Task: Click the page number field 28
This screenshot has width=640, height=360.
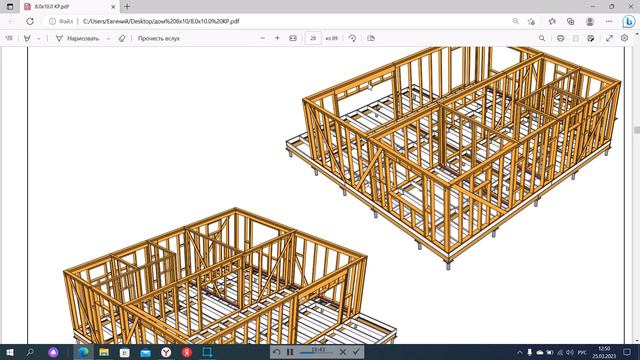Action: click(313, 38)
